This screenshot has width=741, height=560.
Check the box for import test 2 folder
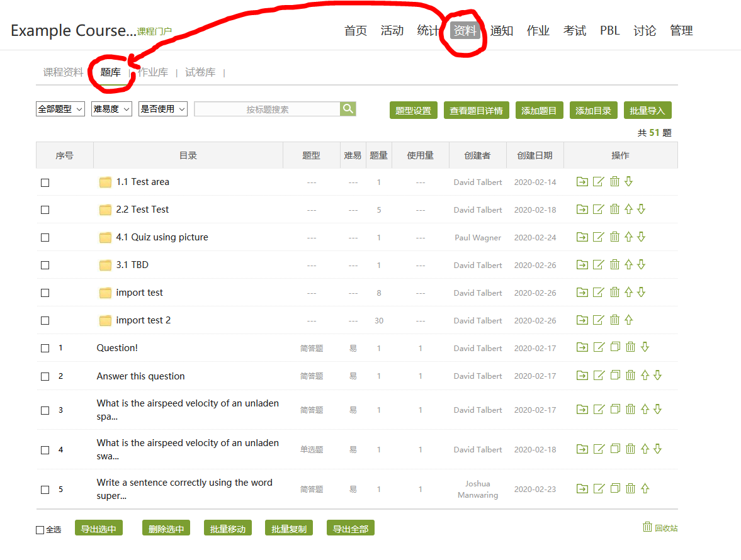tap(45, 321)
